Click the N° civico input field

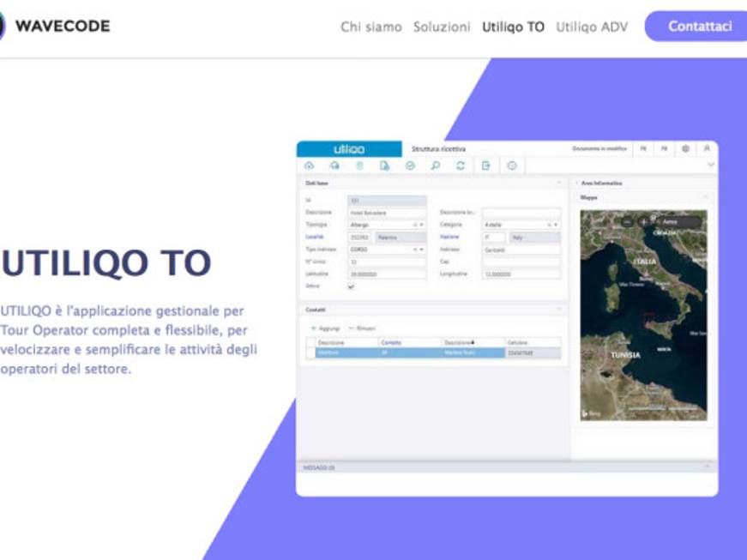(x=387, y=262)
